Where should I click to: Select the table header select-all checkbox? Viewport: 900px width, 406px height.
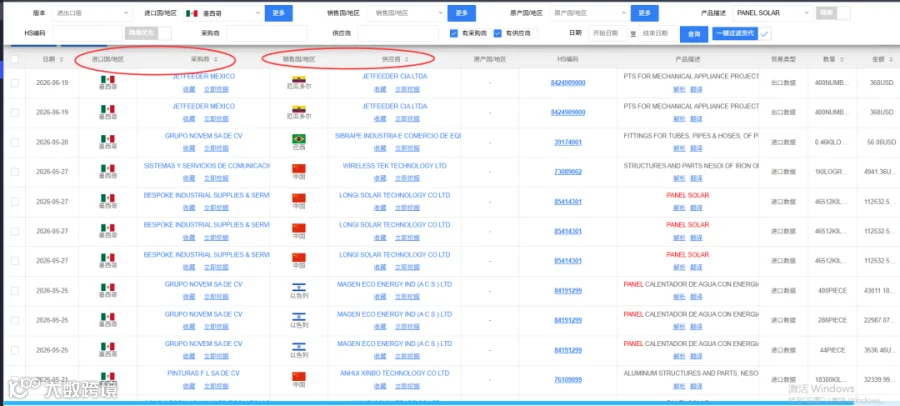[14, 59]
